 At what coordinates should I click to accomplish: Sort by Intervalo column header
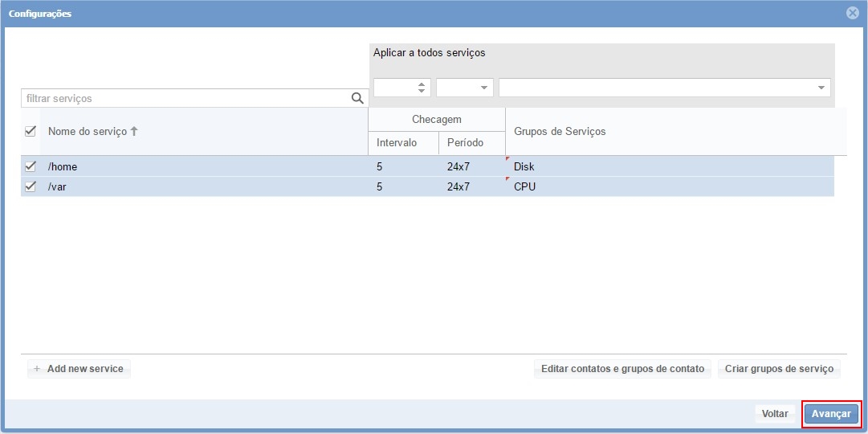coord(397,143)
